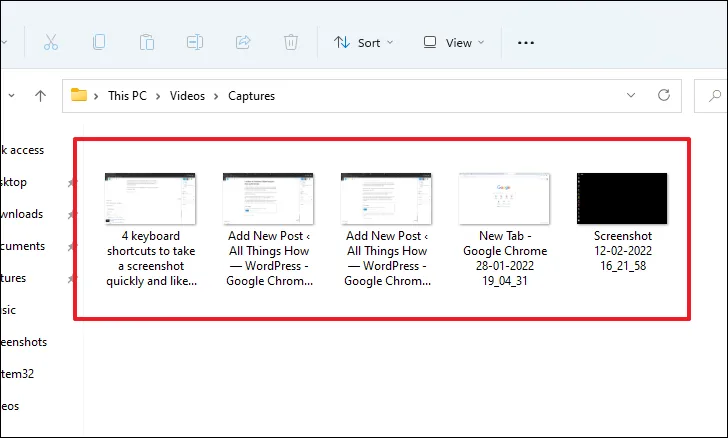Viewport: 728px width, 438px height.
Task: Click Videos in the address breadcrumb
Action: pyautogui.click(x=187, y=96)
